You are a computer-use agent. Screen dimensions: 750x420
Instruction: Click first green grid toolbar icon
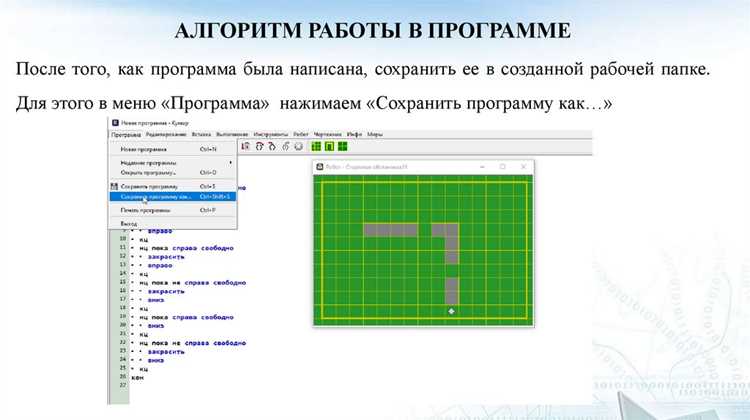pos(316,146)
